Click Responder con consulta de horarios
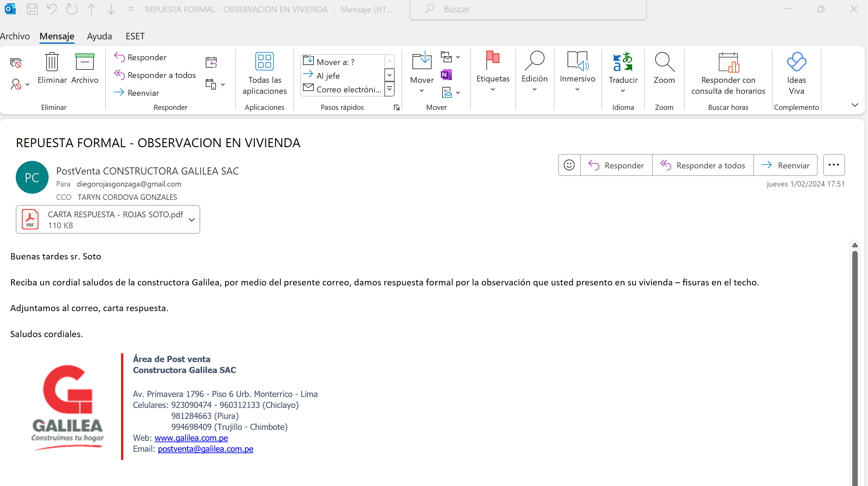Viewport: 868px width, 486px height. click(728, 74)
